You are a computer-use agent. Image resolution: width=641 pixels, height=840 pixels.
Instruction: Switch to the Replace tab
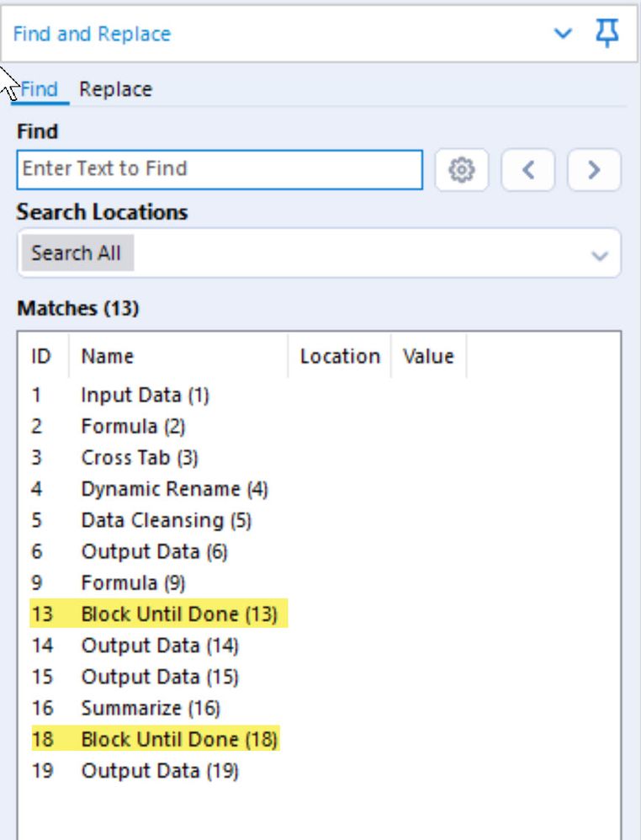tap(115, 89)
